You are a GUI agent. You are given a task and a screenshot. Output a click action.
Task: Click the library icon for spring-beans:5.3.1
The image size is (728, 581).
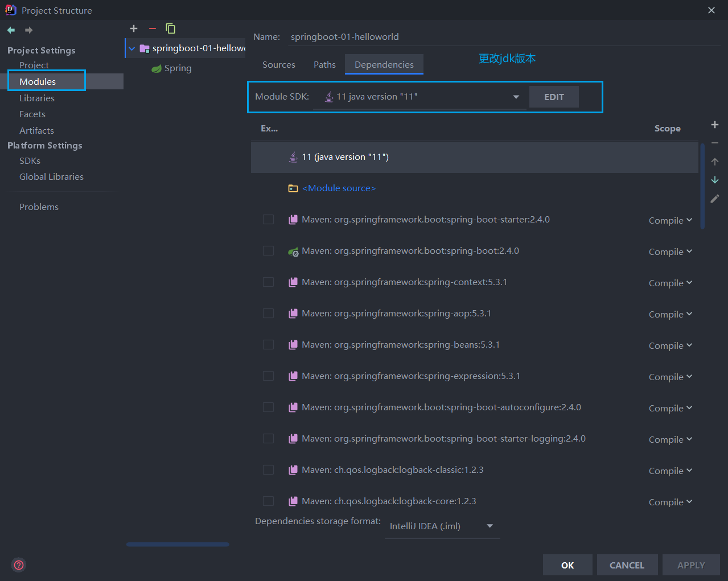tap(293, 345)
